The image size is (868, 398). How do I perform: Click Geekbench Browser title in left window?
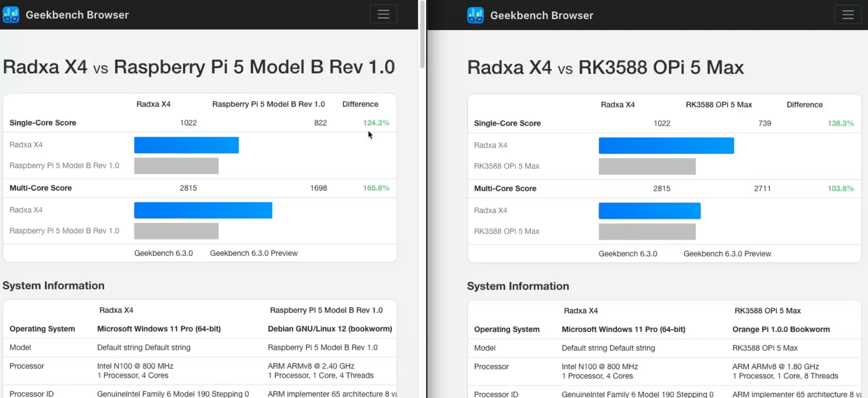click(77, 15)
